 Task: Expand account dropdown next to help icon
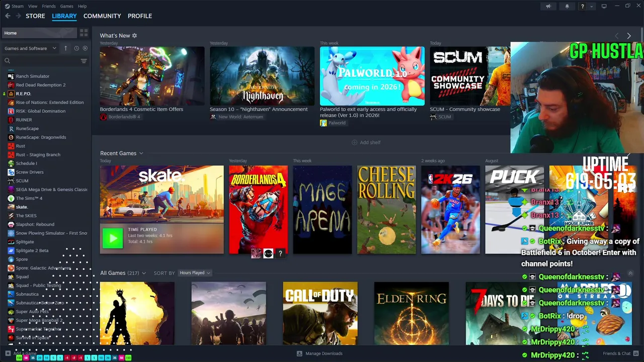(x=592, y=7)
